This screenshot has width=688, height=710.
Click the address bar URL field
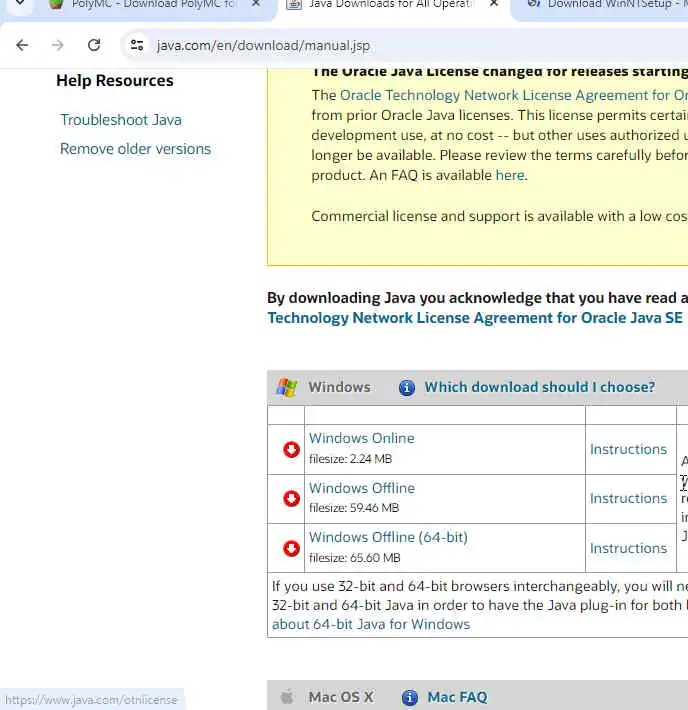(263, 46)
